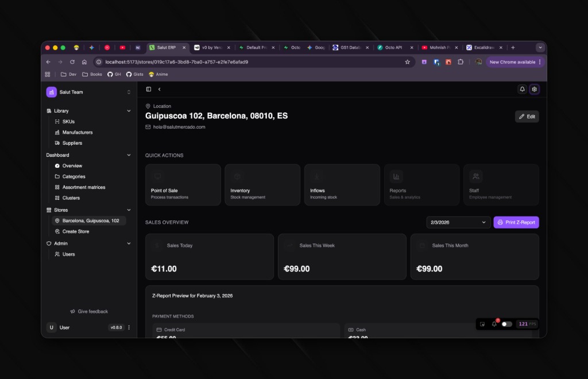Collapse the Library section with its chevron
The height and width of the screenshot is (379, 588).
click(x=129, y=110)
